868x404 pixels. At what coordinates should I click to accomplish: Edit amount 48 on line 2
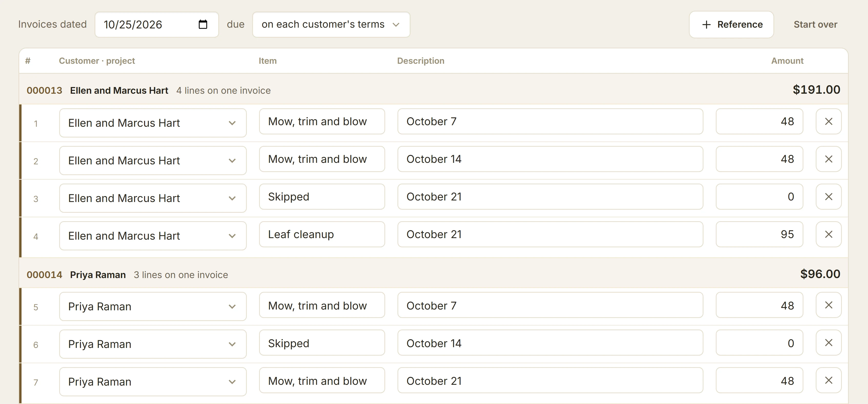[760, 159]
